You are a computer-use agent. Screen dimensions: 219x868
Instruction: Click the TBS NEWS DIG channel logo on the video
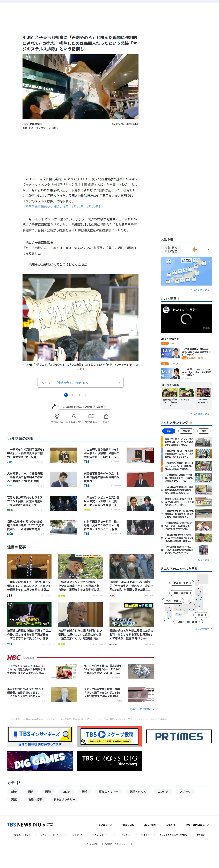[x=166, y=310]
